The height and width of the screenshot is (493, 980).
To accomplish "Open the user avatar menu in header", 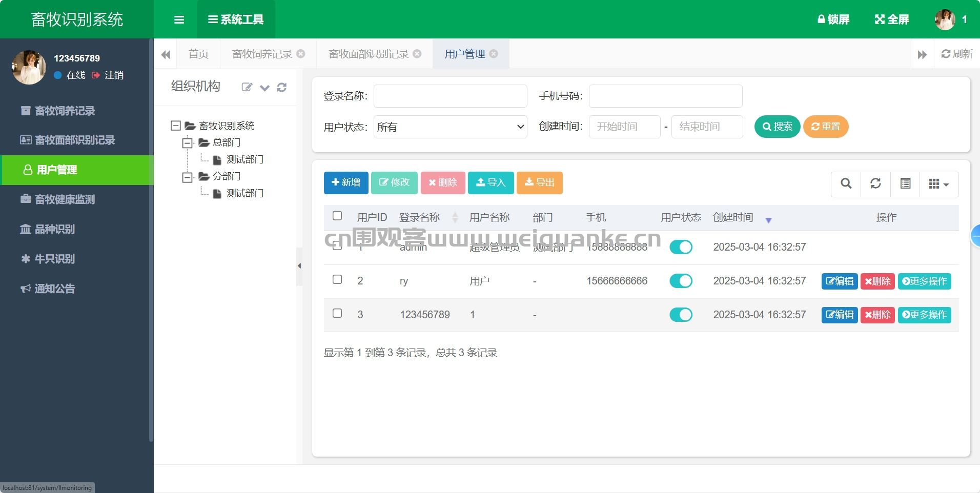I will click(x=951, y=19).
